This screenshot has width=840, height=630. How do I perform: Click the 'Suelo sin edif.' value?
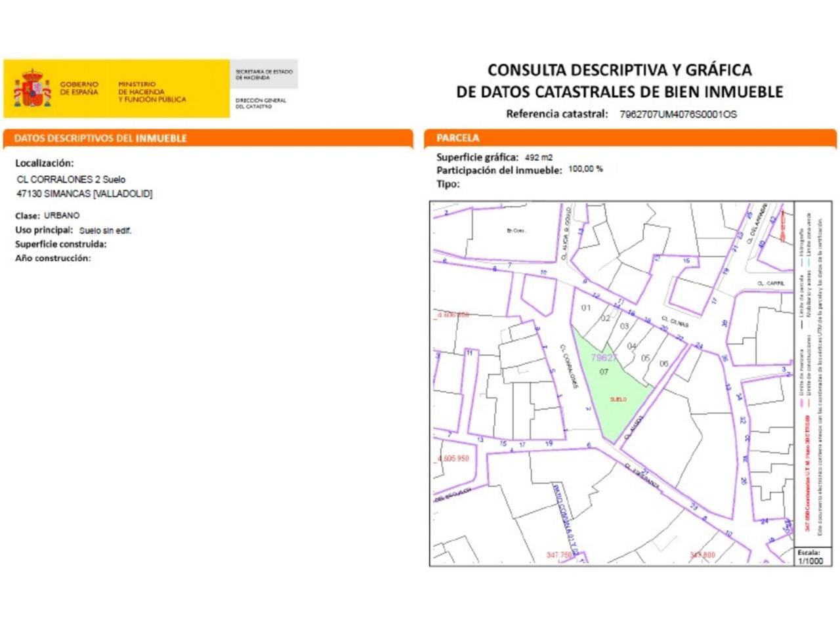click(x=105, y=230)
